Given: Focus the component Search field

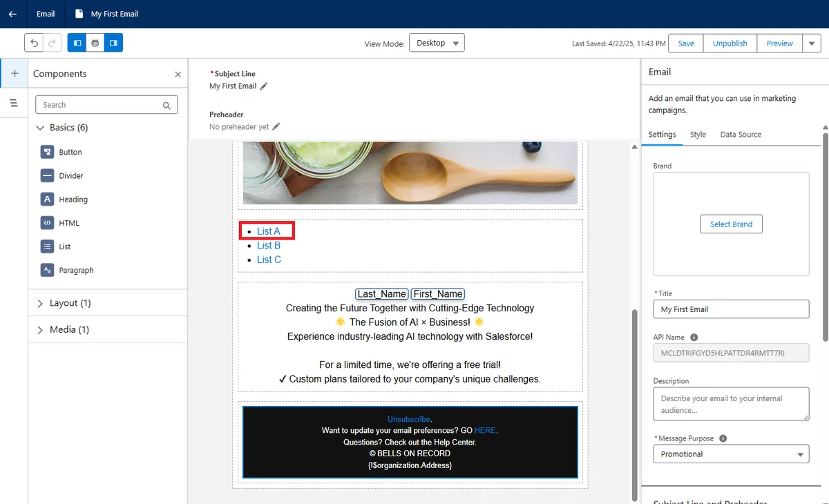Looking at the screenshot, I should click(x=106, y=105).
